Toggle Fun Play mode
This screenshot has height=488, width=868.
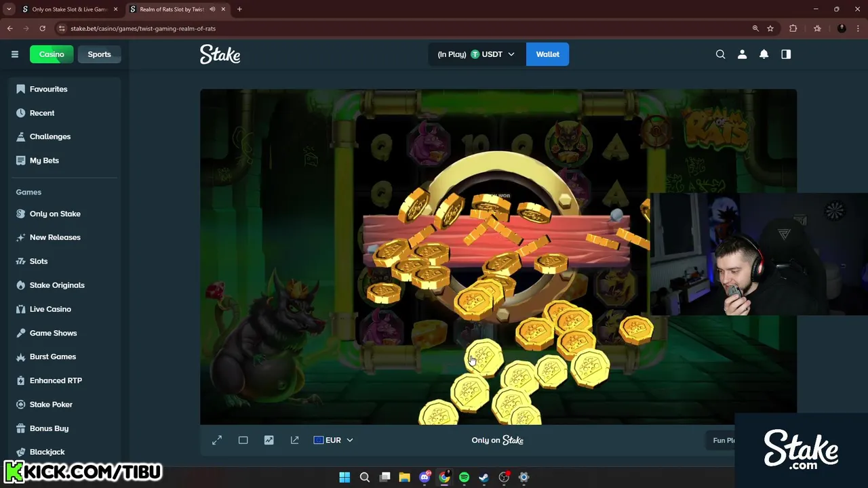pyautogui.click(x=723, y=440)
